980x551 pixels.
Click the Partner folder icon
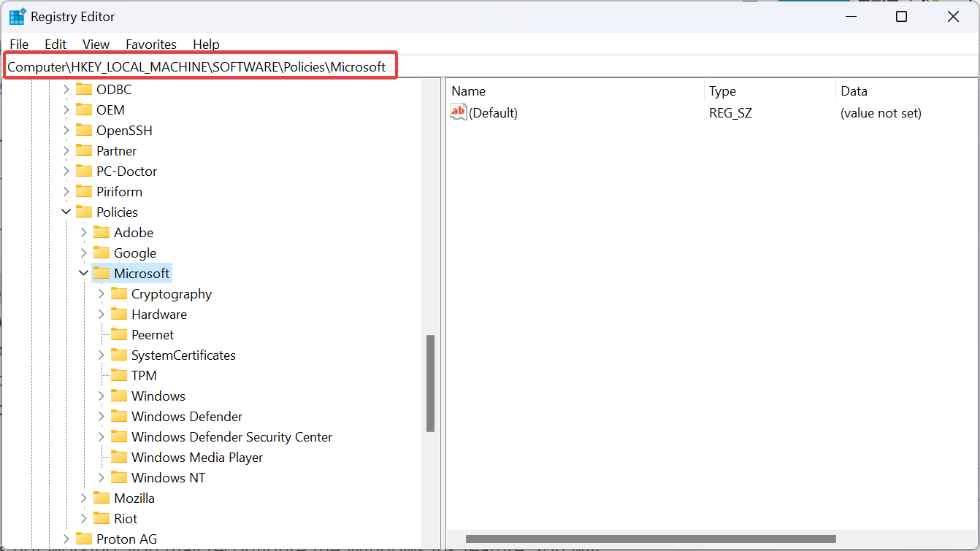tap(84, 150)
